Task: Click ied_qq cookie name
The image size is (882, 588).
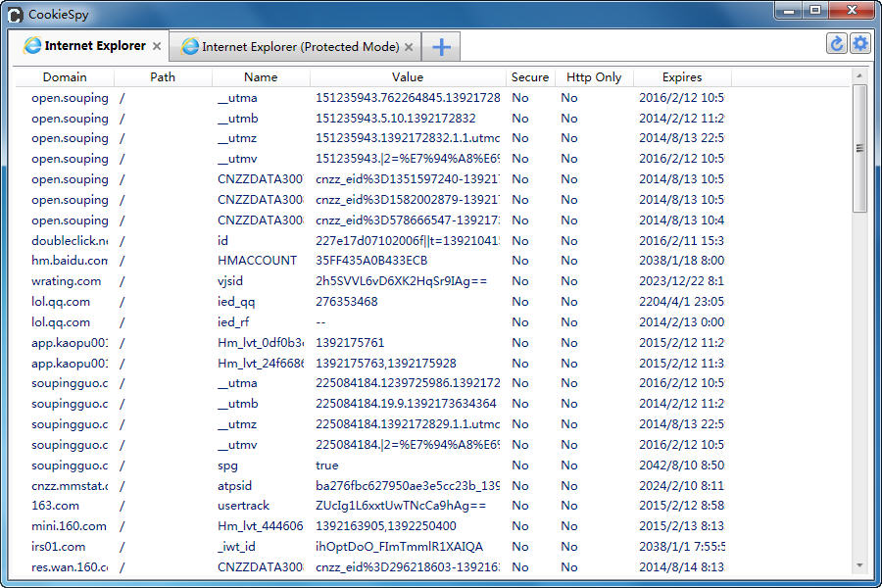Action: click(236, 302)
